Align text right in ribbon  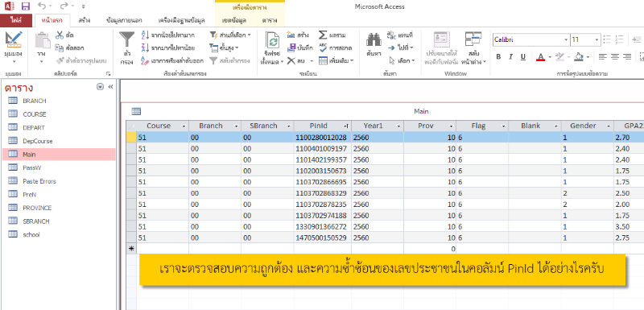(627, 56)
